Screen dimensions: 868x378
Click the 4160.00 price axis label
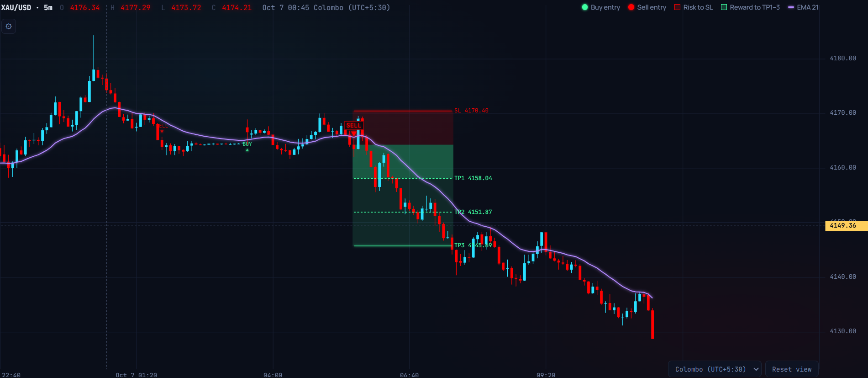[x=843, y=168]
